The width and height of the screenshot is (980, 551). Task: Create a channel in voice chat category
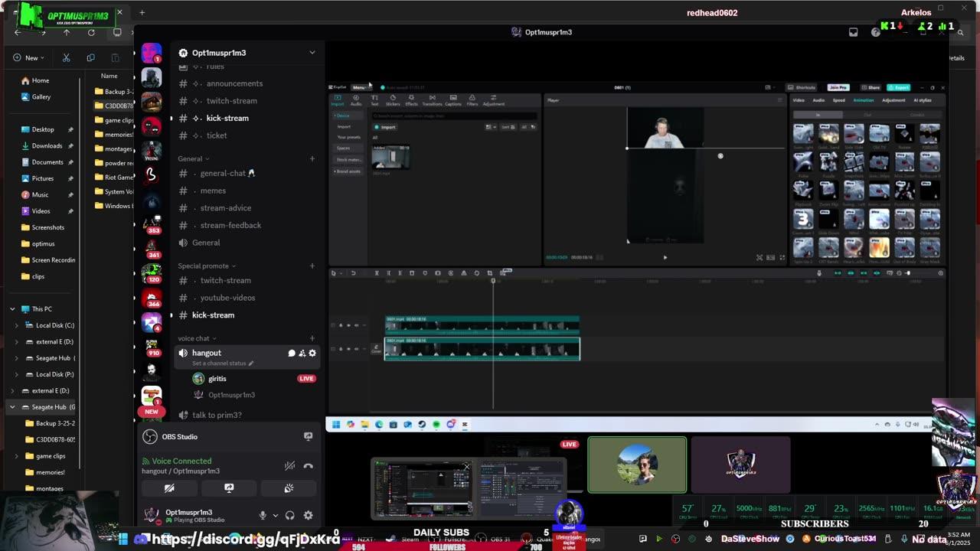tap(312, 338)
